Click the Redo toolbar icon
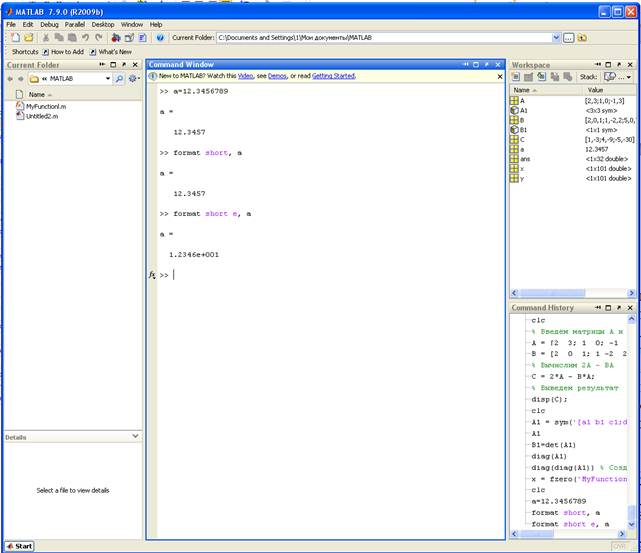This screenshot has height=553, width=641. (x=99, y=38)
